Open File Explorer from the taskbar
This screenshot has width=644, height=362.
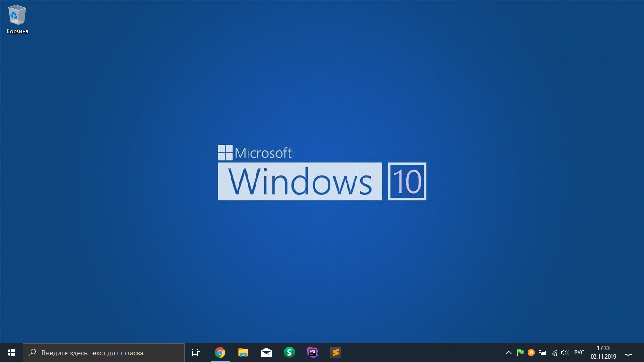click(x=243, y=353)
